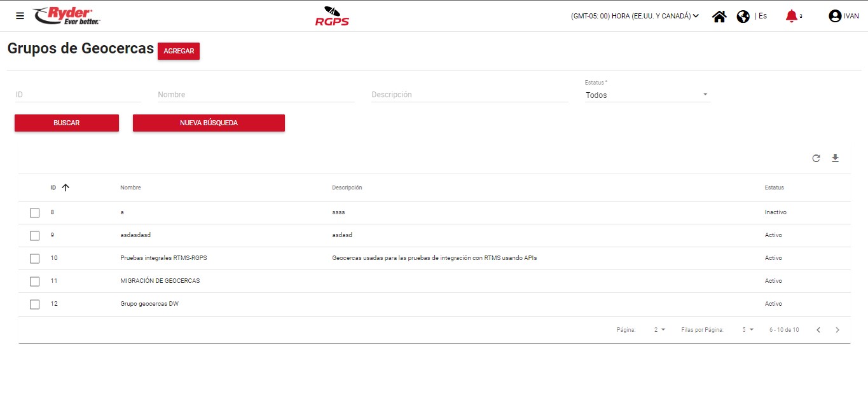Check the Pruebas integrales RTMS-RGPS row
The width and height of the screenshot is (868, 417).
click(x=35, y=259)
